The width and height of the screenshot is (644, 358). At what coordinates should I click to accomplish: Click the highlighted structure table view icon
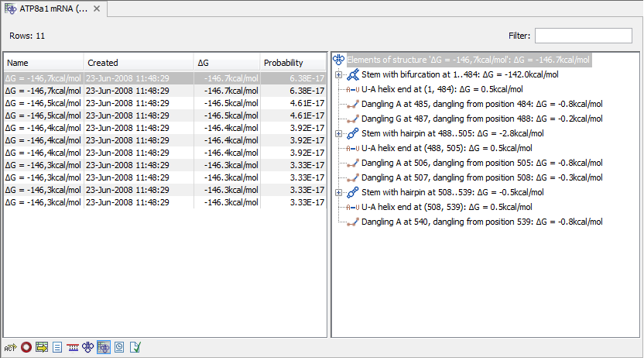[103, 347]
